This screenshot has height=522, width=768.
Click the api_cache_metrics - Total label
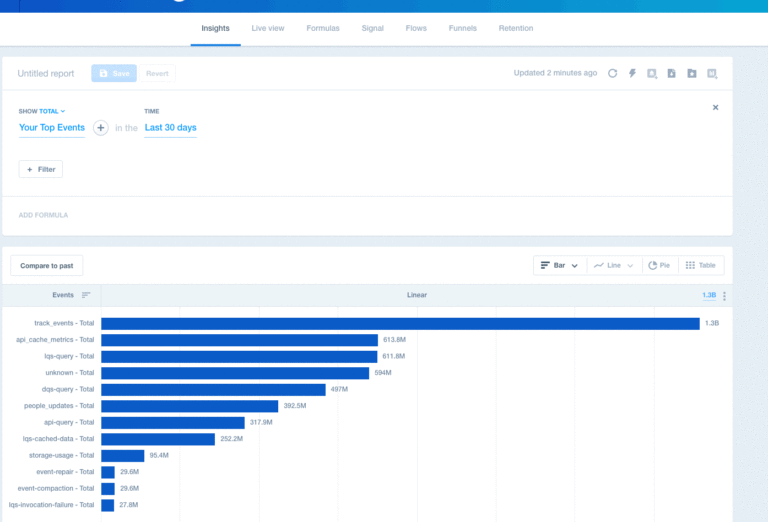55,340
